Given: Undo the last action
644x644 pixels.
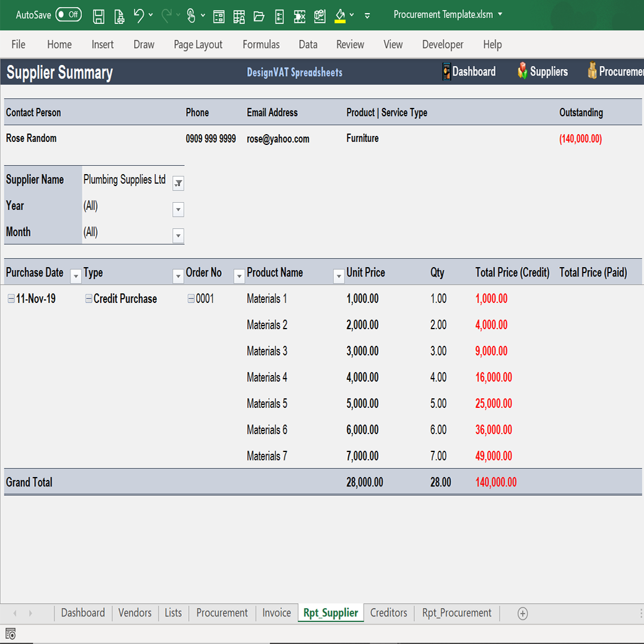Looking at the screenshot, I should tap(138, 16).
